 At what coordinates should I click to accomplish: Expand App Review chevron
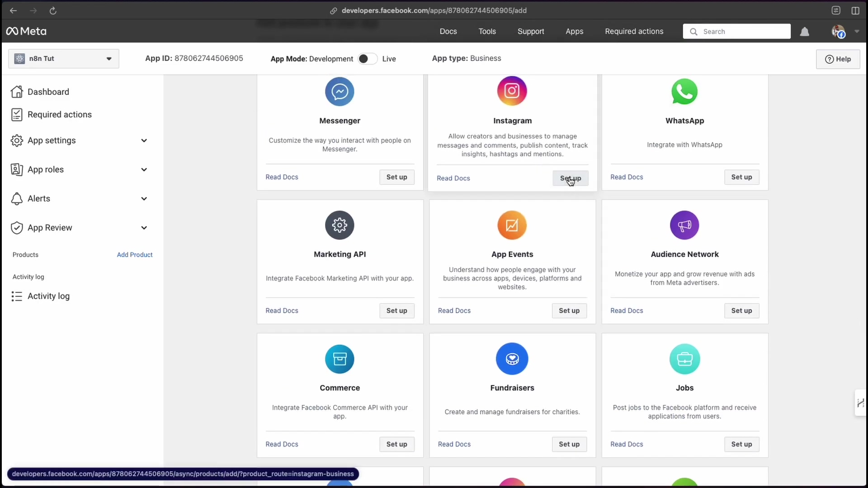point(144,228)
